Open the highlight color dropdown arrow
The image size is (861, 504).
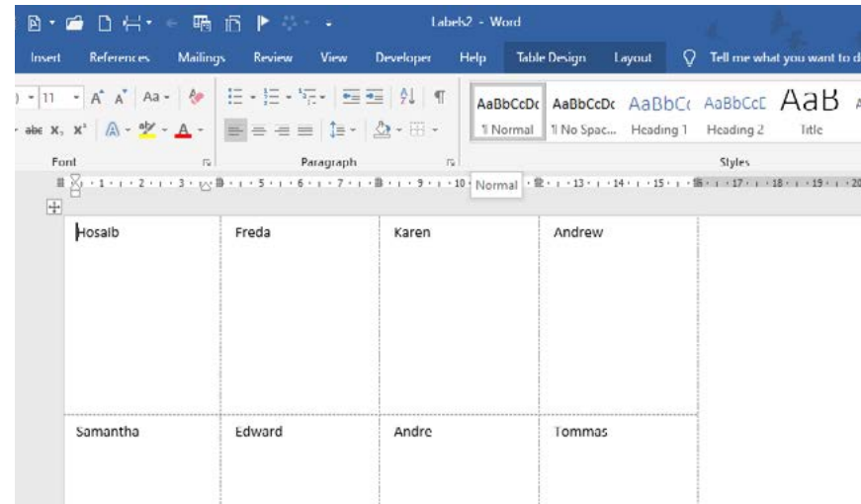click(164, 130)
